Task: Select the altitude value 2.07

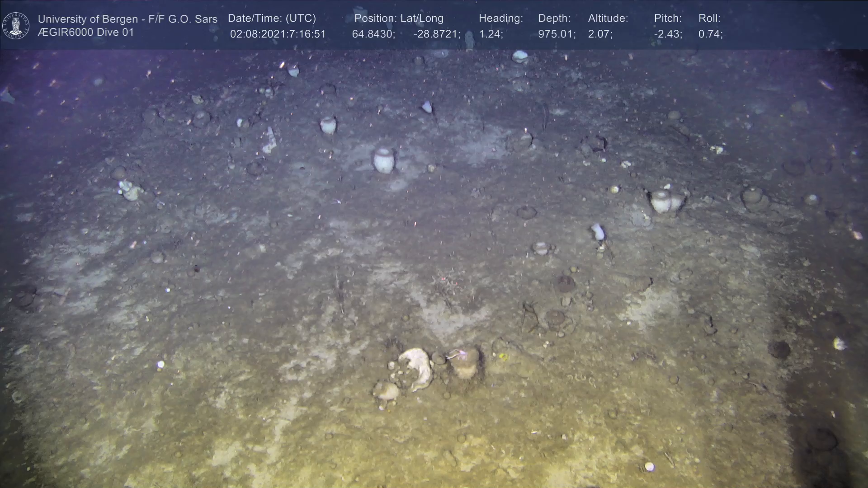Action: (x=600, y=34)
